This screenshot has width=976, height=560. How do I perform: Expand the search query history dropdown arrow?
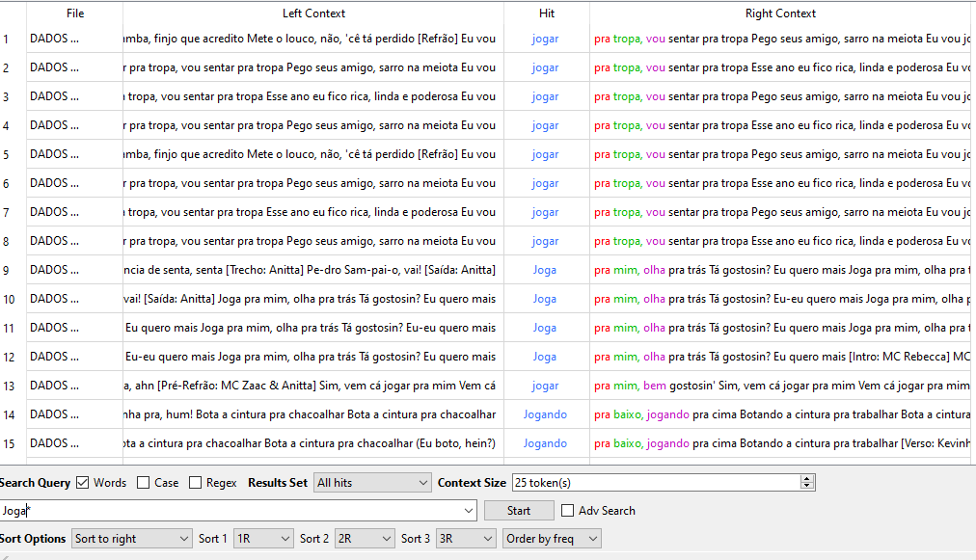[469, 511]
